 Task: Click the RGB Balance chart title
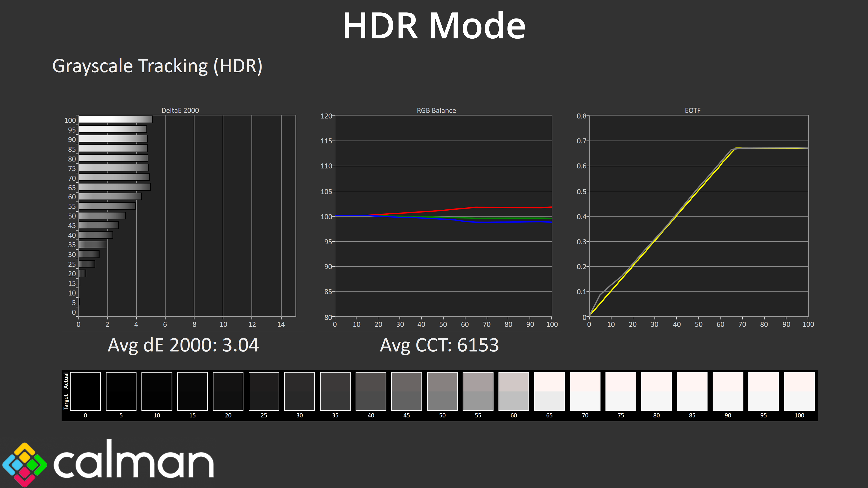click(436, 110)
